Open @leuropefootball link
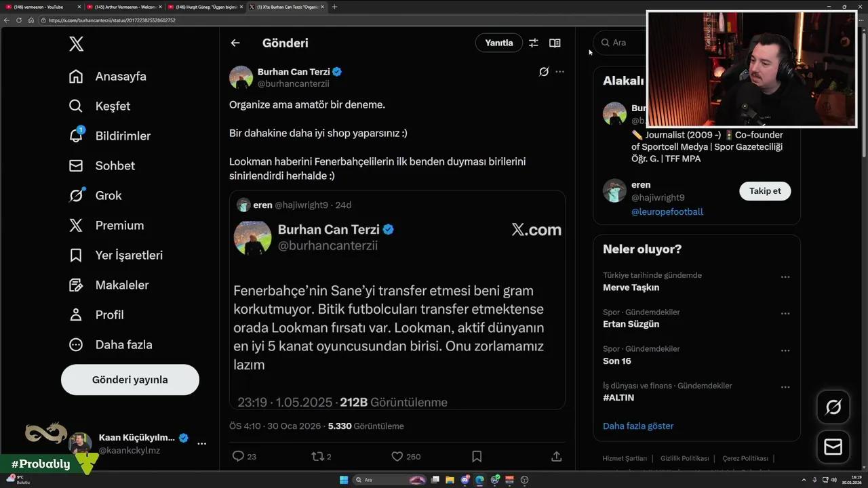 [667, 212]
